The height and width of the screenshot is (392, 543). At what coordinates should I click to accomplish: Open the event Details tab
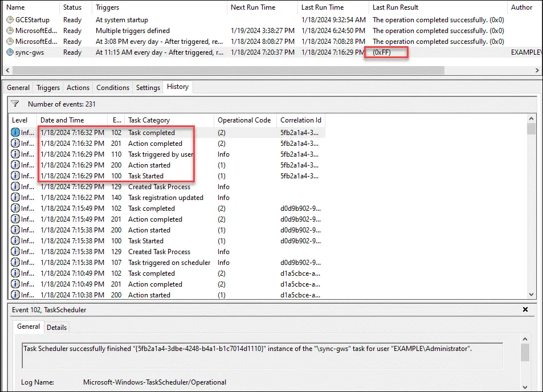pos(56,328)
